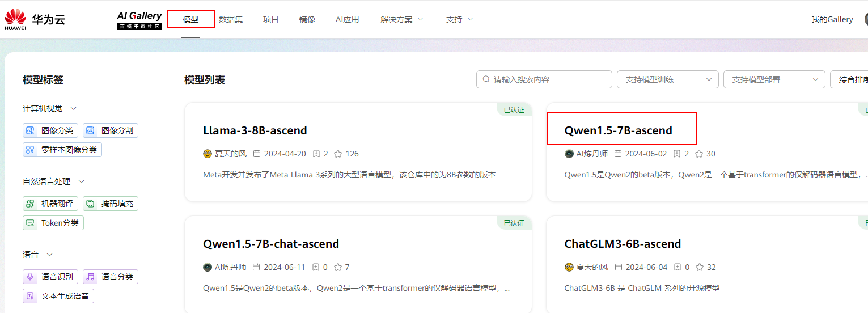This screenshot has width=868, height=313.
Task: Click the bookmark icon on the Llama-3-8B-ascend card
Action: point(316,154)
